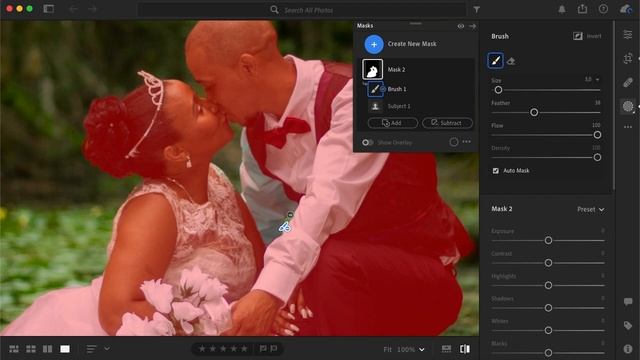The width and height of the screenshot is (640, 360).
Task: Toggle the filmstrip icon
Action: (x=447, y=349)
